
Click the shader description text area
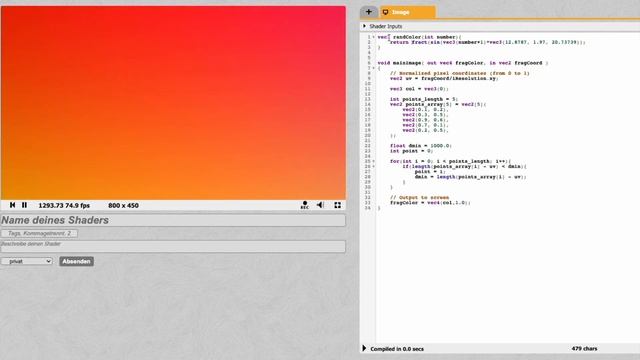173,246
